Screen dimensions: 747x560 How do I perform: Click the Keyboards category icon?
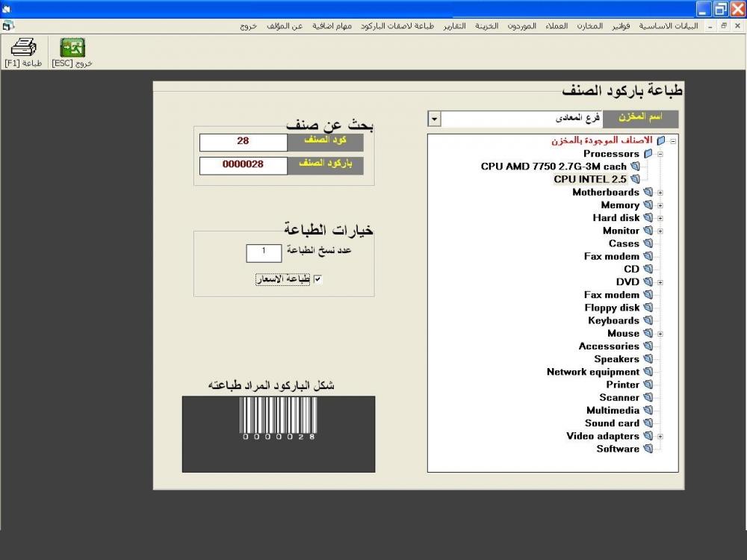click(648, 320)
